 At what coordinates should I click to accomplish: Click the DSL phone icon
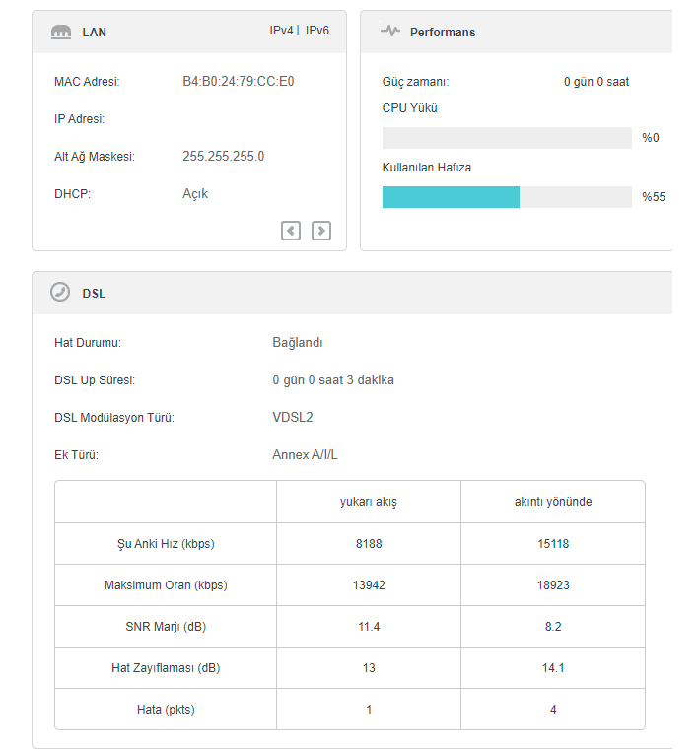point(60,292)
